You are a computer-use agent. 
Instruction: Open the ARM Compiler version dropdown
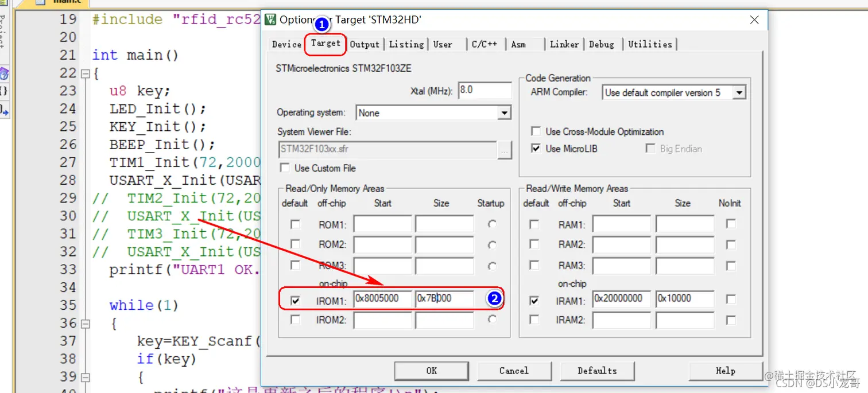pos(674,92)
